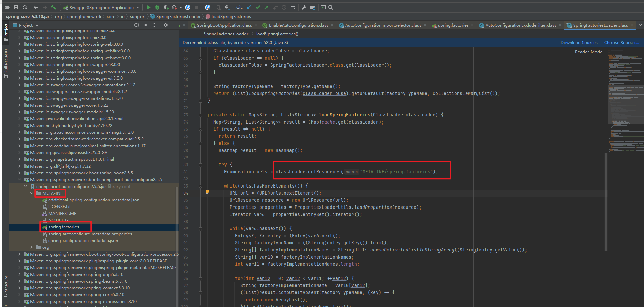
Task: Switch to AutoConfigurationImportSelector.class tab
Action: [x=383, y=25]
